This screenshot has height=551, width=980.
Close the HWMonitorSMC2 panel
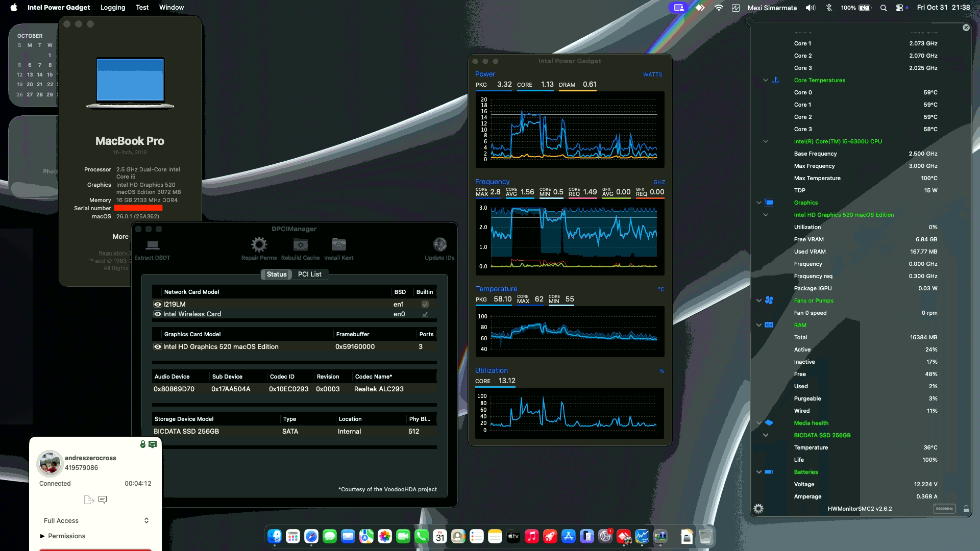tap(966, 28)
